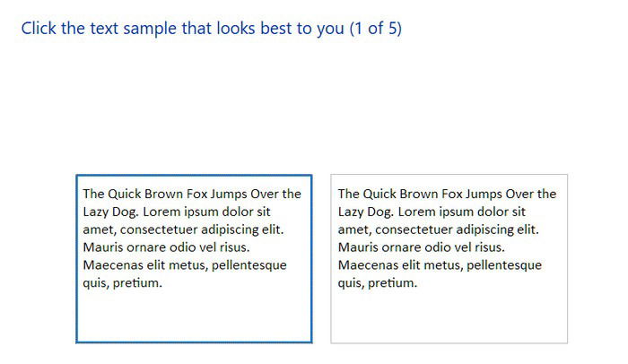Pick 'Lazy Dog. Lorem ipsum' line in gray-bordered sample
Screen dimensions: 628x364
tap(432, 212)
